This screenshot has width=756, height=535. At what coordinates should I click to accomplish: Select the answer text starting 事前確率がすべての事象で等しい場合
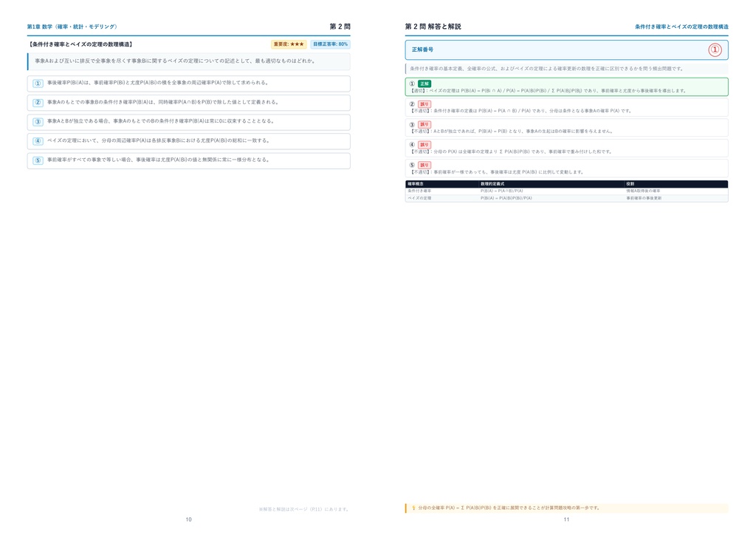pos(159,160)
